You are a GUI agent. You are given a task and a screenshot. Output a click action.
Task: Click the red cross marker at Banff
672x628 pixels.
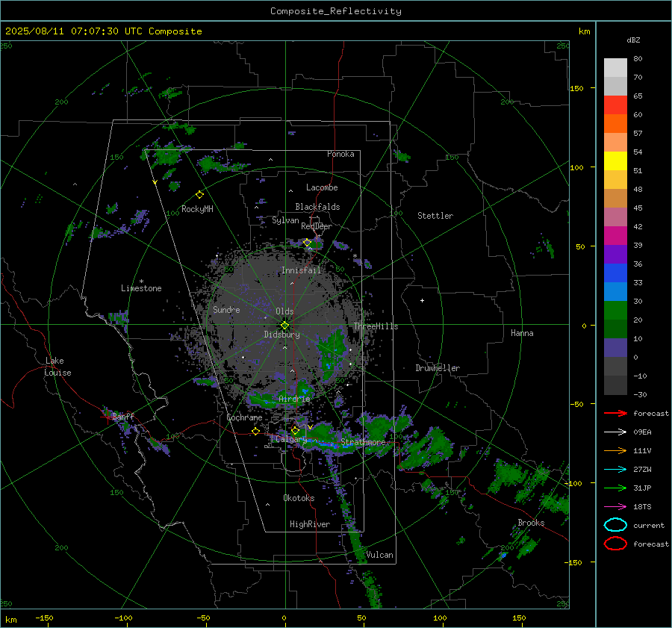(107, 416)
